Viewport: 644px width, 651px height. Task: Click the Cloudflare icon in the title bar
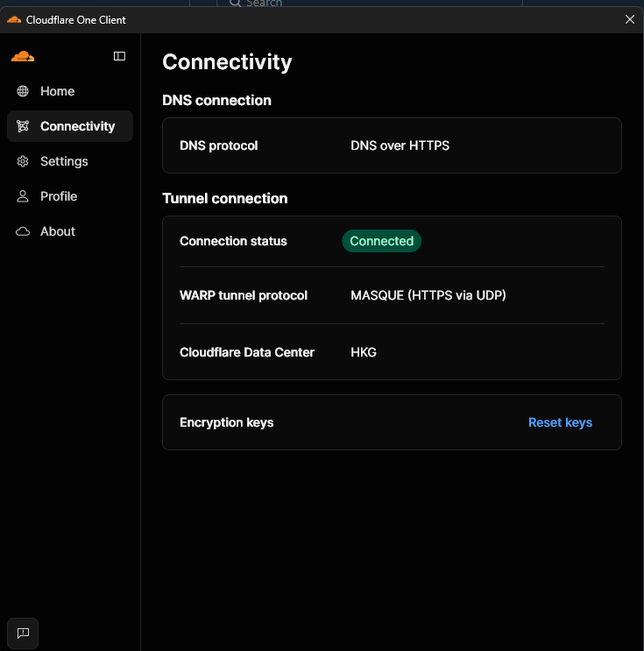point(14,19)
